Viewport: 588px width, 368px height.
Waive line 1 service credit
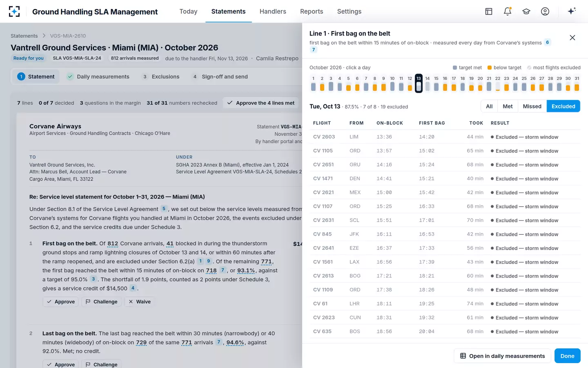140,302
